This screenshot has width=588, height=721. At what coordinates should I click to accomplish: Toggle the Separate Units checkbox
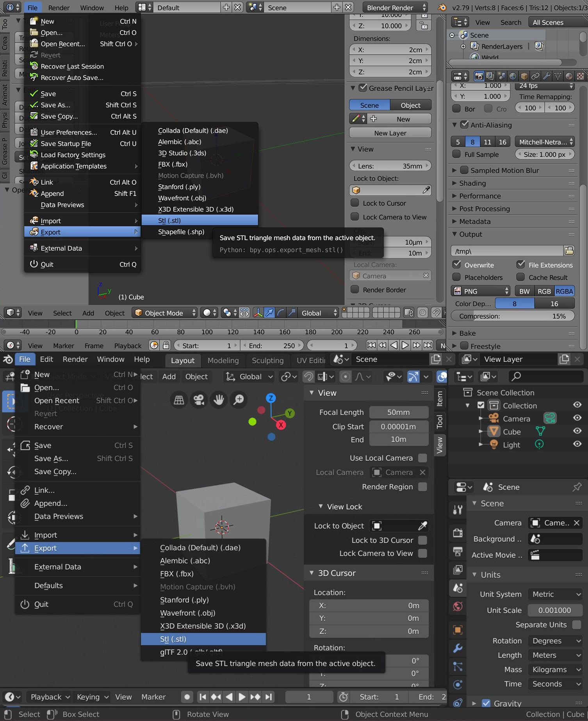576,625
